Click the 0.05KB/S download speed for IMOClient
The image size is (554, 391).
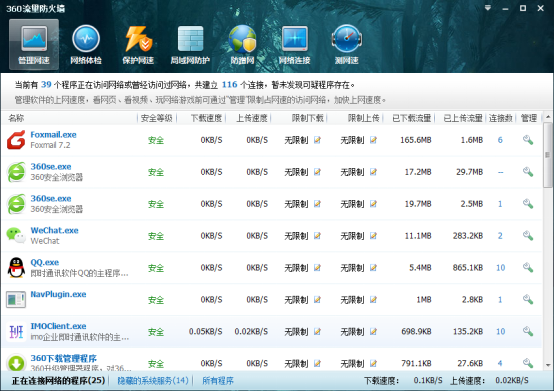click(205, 331)
